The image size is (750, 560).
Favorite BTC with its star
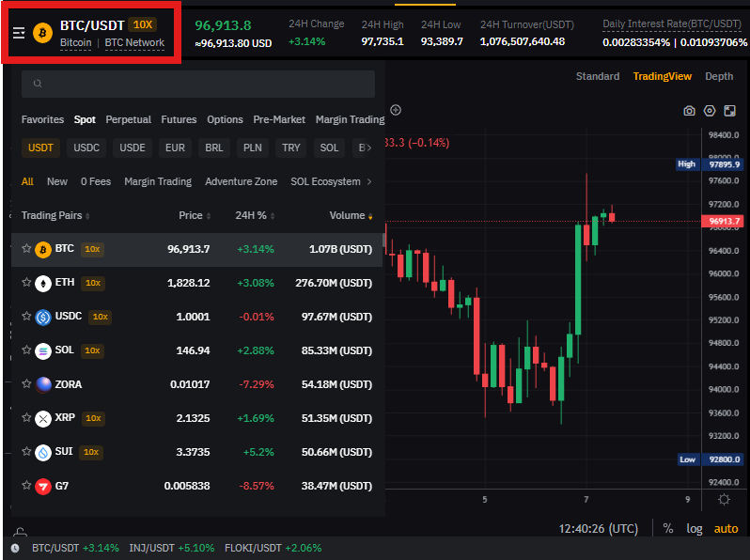26,248
